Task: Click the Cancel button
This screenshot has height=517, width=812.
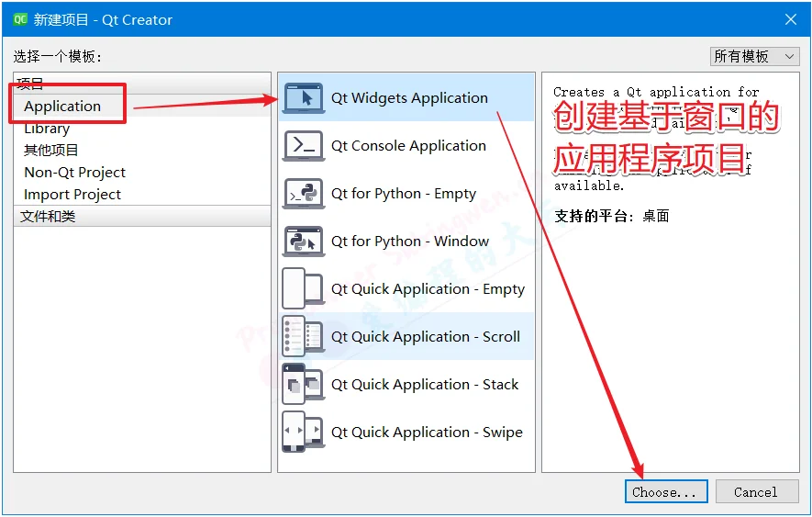Action: [757, 491]
